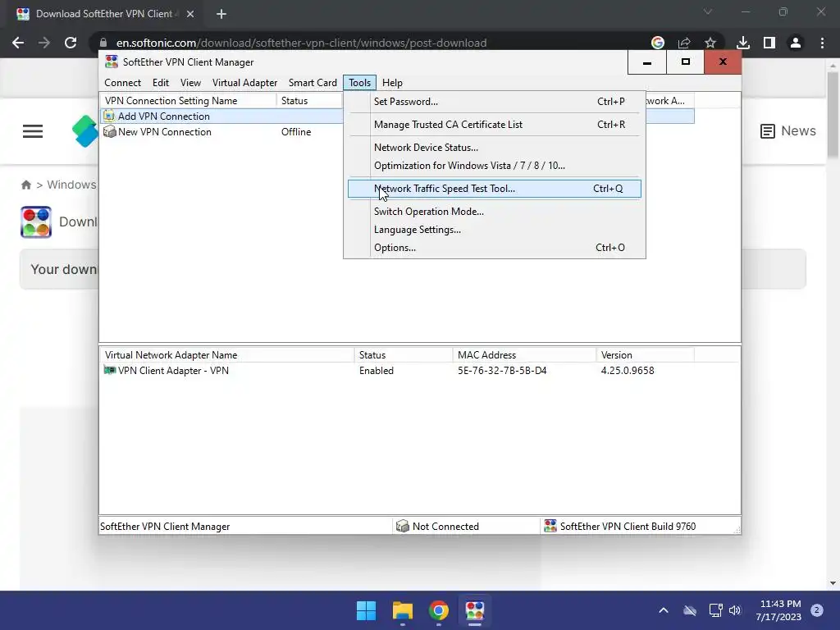
Task: Close the Download SoftEther VPN Client tab
Action: [190, 14]
